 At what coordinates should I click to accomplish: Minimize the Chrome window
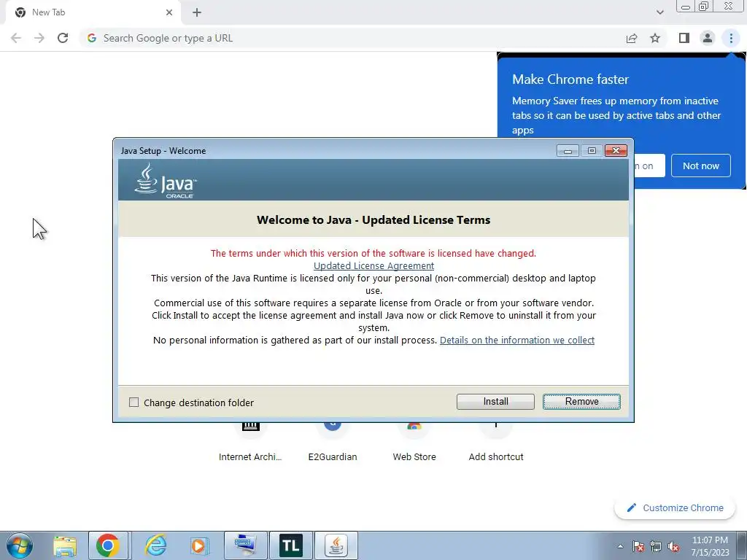click(685, 6)
